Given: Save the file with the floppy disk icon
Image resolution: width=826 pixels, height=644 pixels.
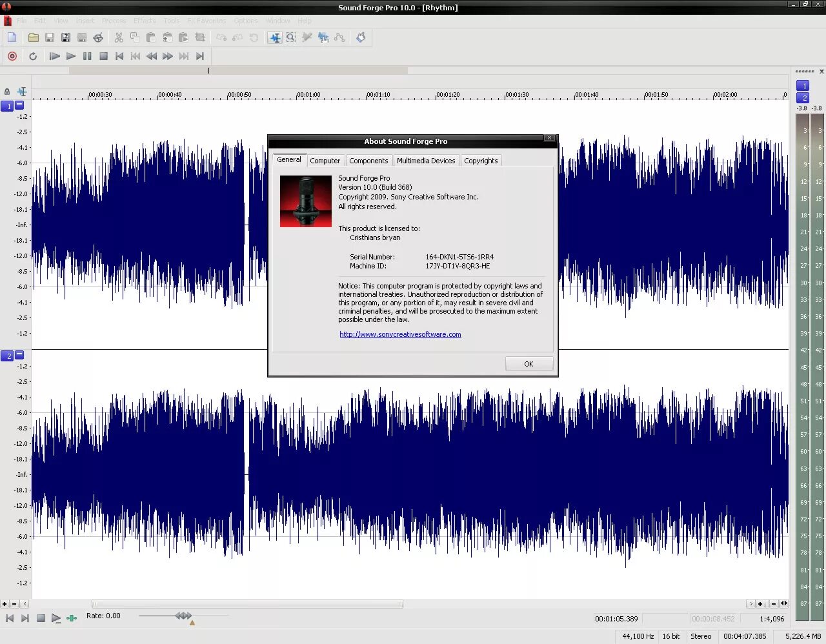Looking at the screenshot, I should (50, 37).
